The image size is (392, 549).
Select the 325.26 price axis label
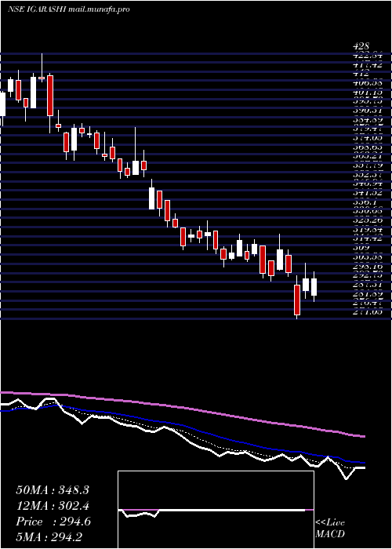pyautogui.click(x=367, y=221)
